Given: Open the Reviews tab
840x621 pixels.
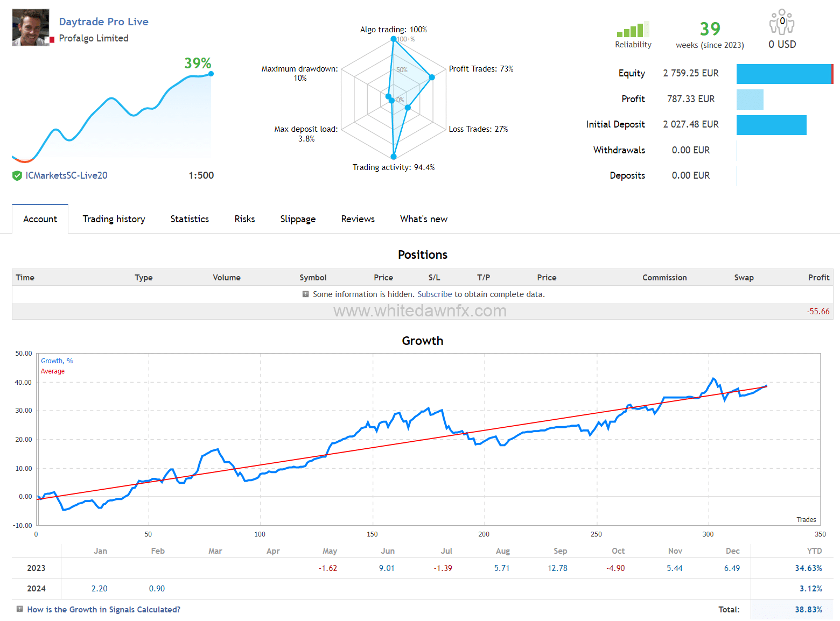Looking at the screenshot, I should click(x=358, y=219).
